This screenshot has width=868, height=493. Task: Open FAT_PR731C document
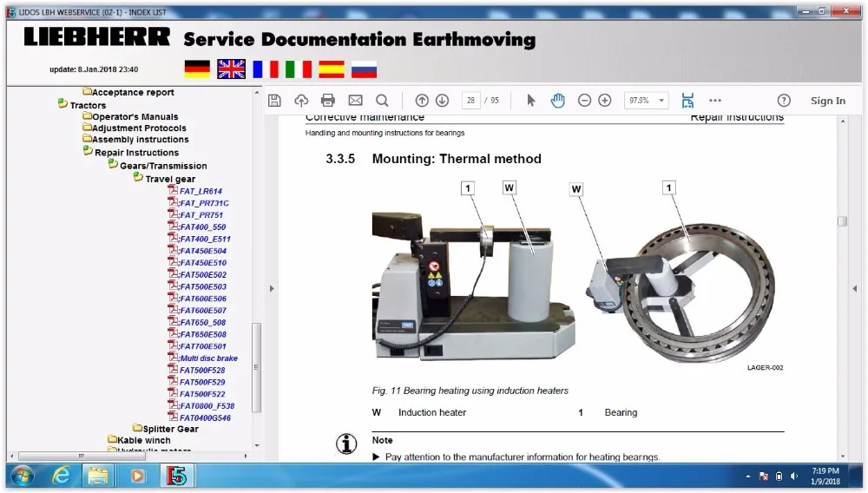click(x=204, y=203)
